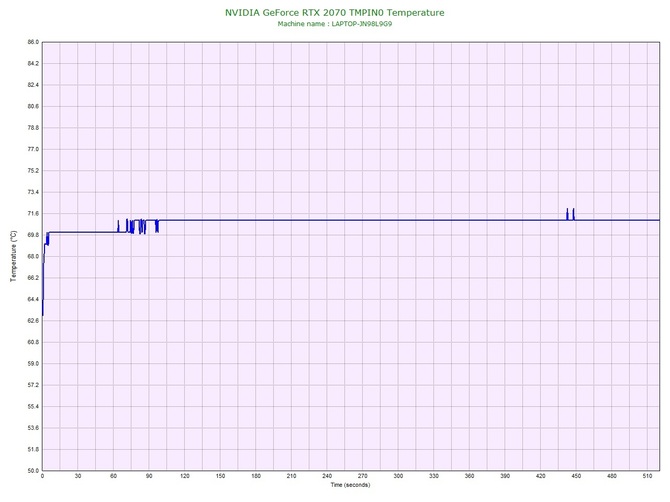
Task: Click the first temperature spike near 440 seconds
Action: [x=567, y=214]
